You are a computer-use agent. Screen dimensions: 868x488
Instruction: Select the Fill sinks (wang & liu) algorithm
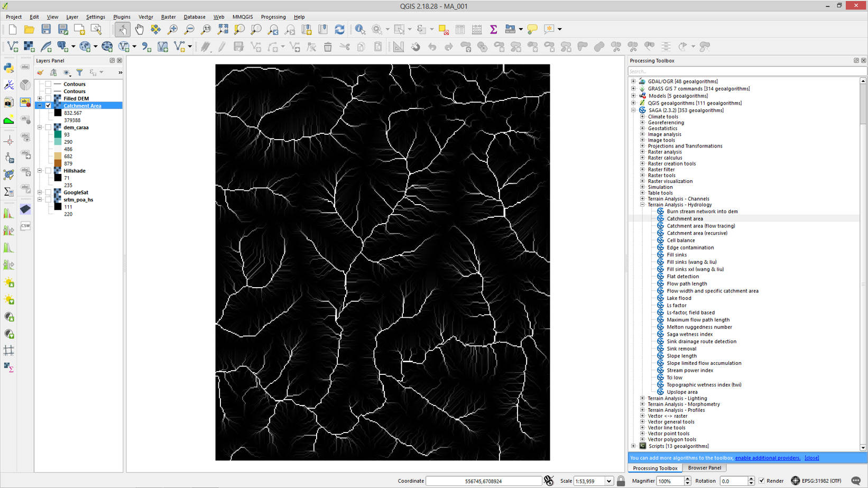tap(691, 262)
